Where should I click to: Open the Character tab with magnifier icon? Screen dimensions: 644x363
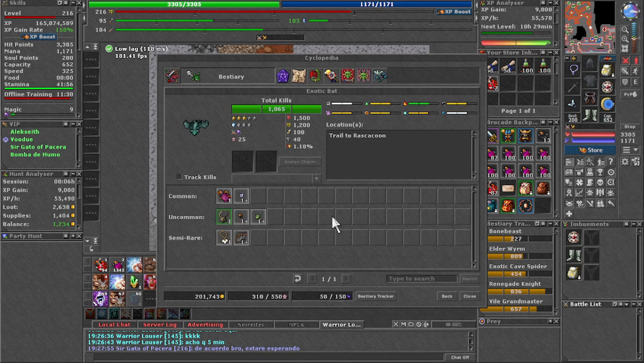coord(331,76)
